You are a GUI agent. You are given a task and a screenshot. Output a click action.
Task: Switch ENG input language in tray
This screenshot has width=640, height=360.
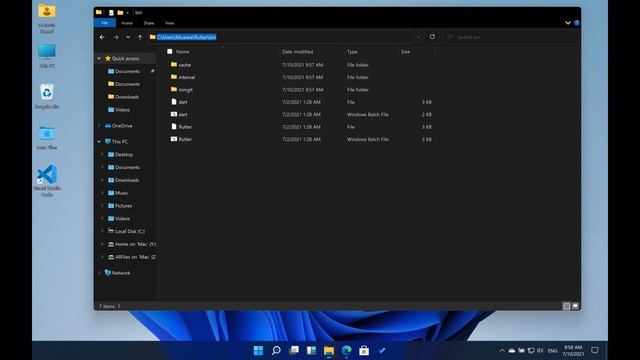coord(552,351)
